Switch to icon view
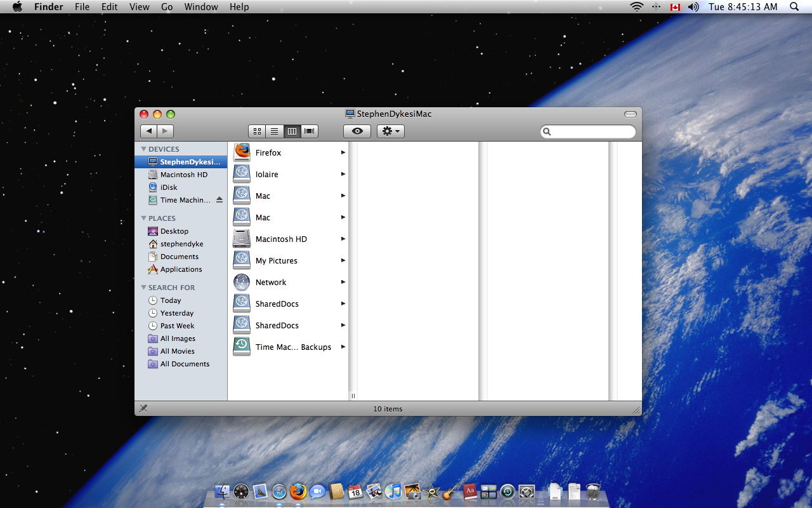The width and height of the screenshot is (812, 508). pos(257,131)
